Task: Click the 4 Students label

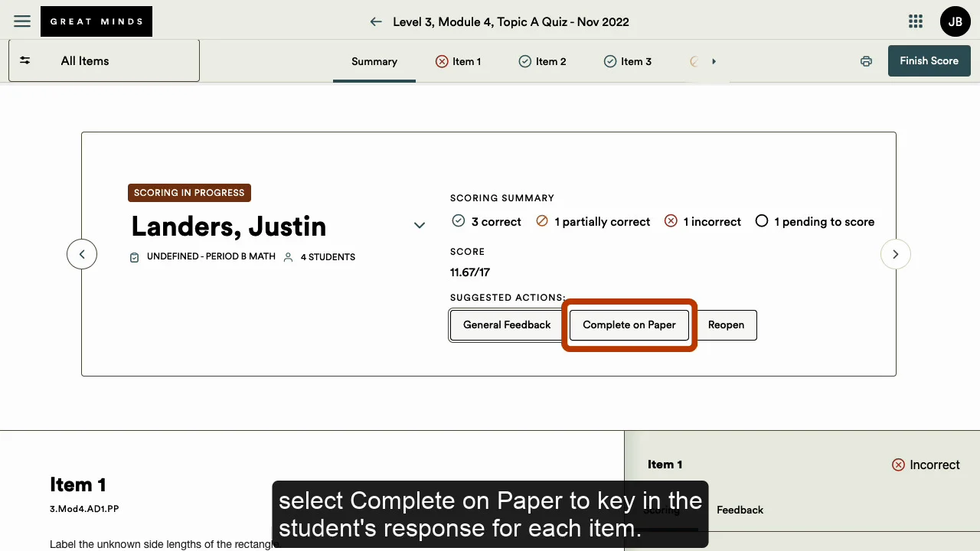Action: coord(328,257)
